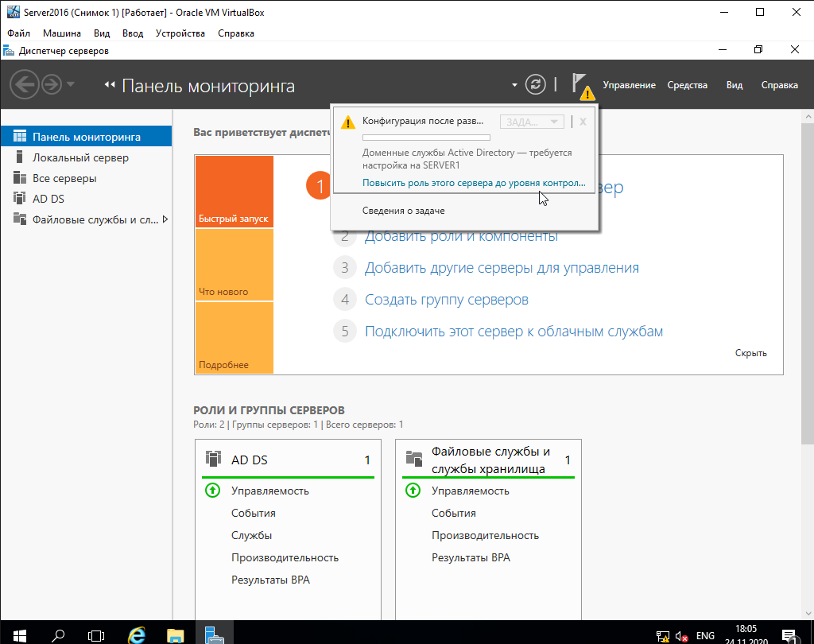This screenshot has width=814, height=644.
Task: Expand the File Services sidebar item
Action: click(x=165, y=219)
